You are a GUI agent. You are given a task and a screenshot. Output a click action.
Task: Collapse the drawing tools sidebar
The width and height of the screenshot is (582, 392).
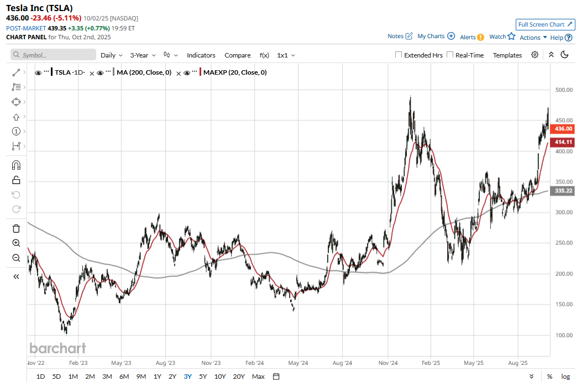coord(16,276)
